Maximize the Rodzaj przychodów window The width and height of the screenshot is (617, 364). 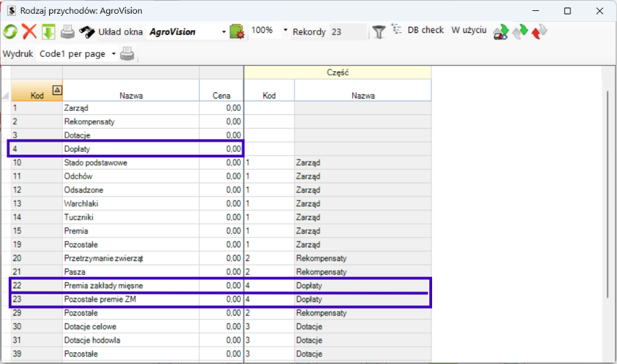click(568, 11)
